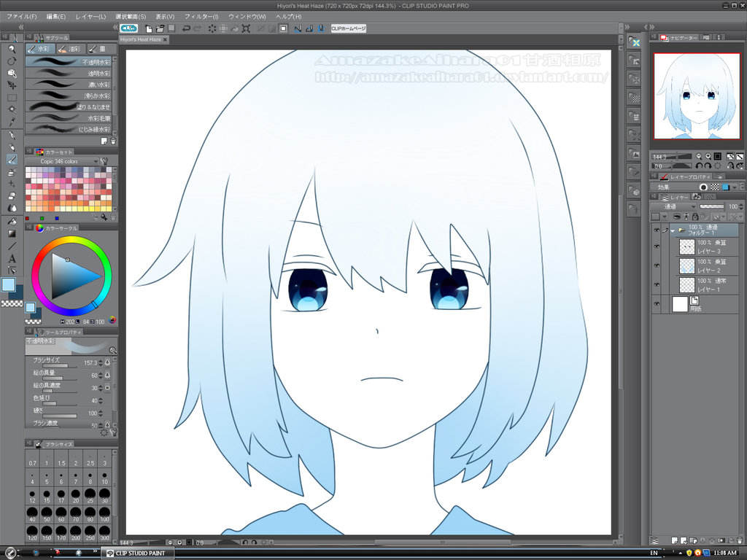Viewport: 747px width, 560px height.
Task: Open the layer blending mode 通過 dropdown
Action: click(x=673, y=207)
